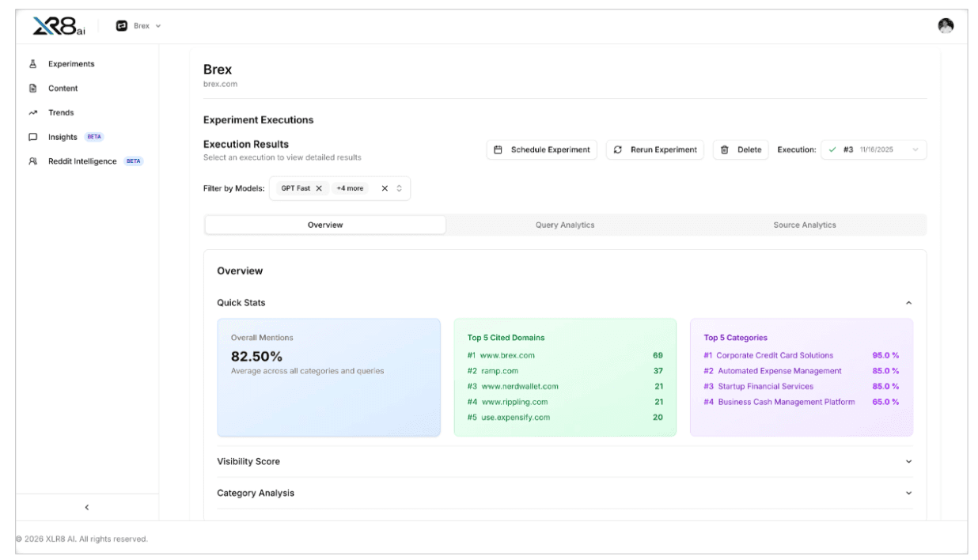Select the Experiments flask icon in sidebar

coord(32,65)
